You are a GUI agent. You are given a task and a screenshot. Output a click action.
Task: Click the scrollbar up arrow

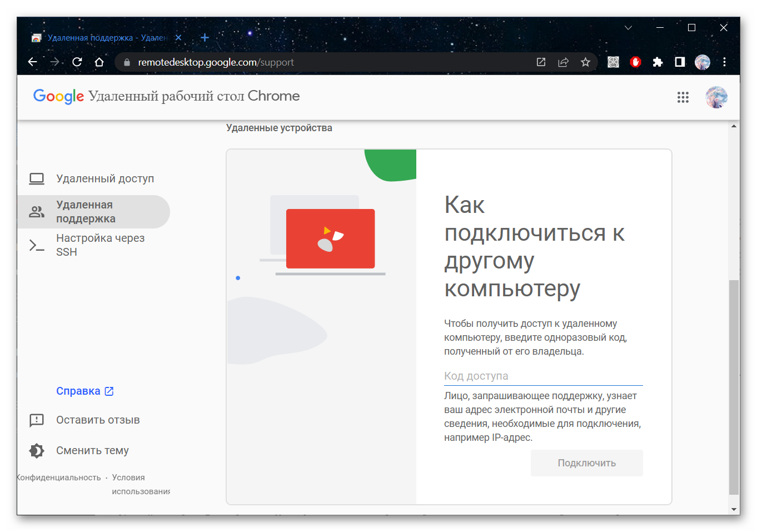(734, 126)
